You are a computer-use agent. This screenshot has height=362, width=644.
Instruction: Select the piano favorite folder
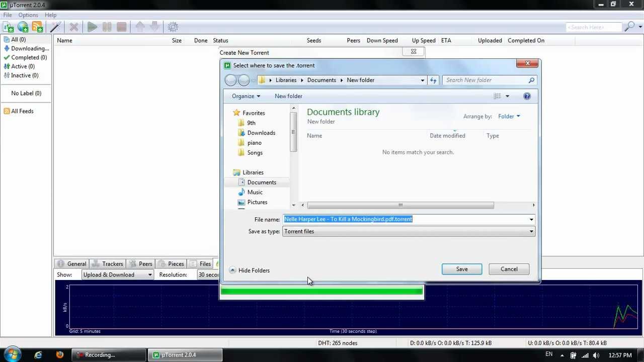pyautogui.click(x=254, y=143)
